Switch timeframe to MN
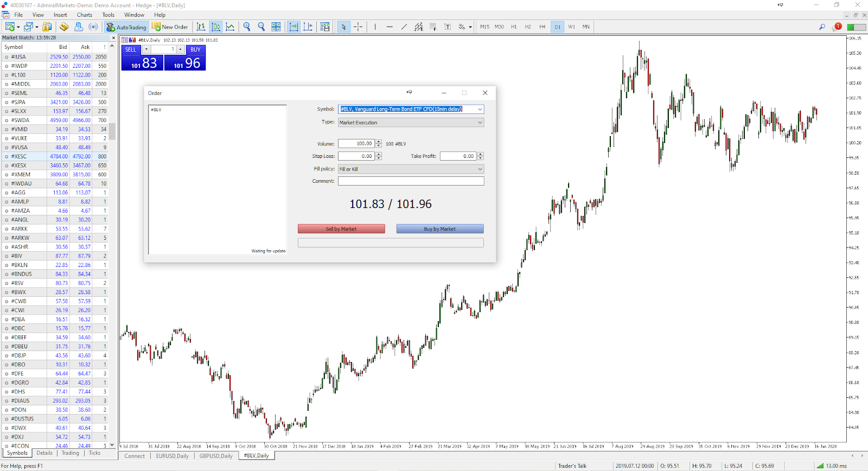 (x=586, y=27)
